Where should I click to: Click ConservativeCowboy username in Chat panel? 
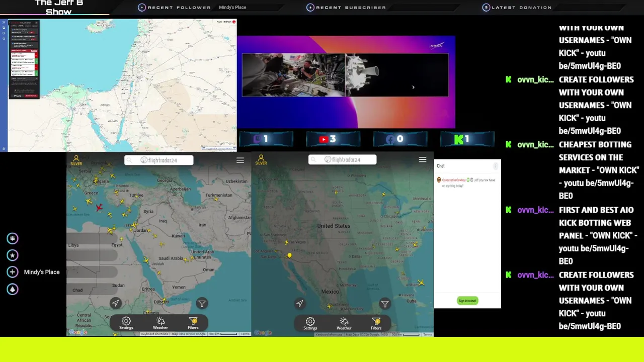point(454,180)
